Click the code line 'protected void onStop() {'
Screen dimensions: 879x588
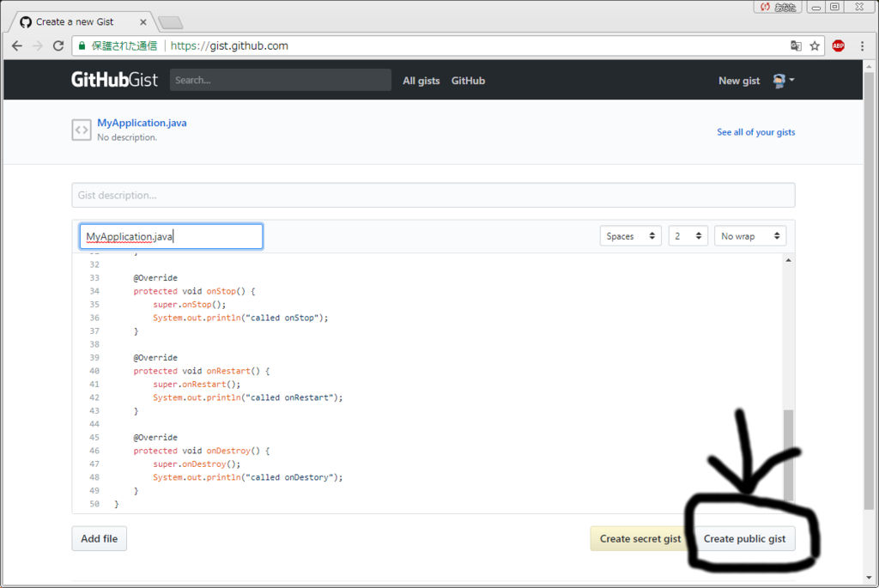click(x=194, y=291)
